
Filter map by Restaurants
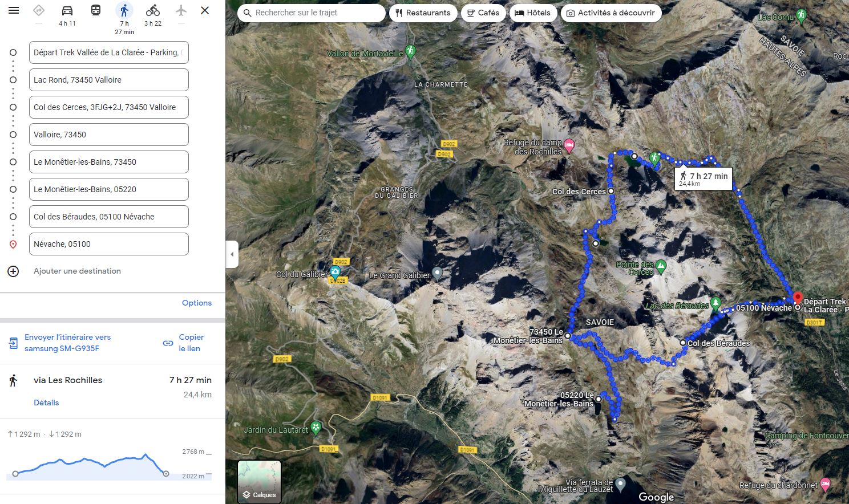coord(423,13)
